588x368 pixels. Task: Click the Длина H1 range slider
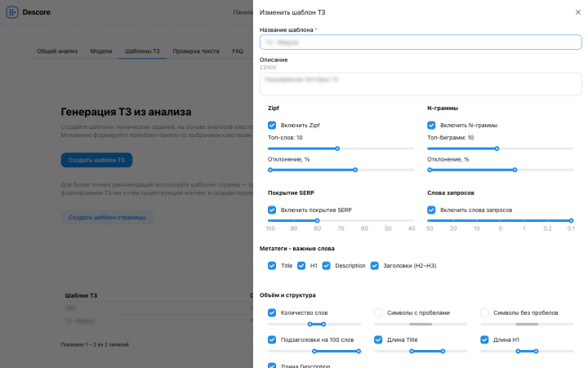pyautogui.click(x=527, y=351)
